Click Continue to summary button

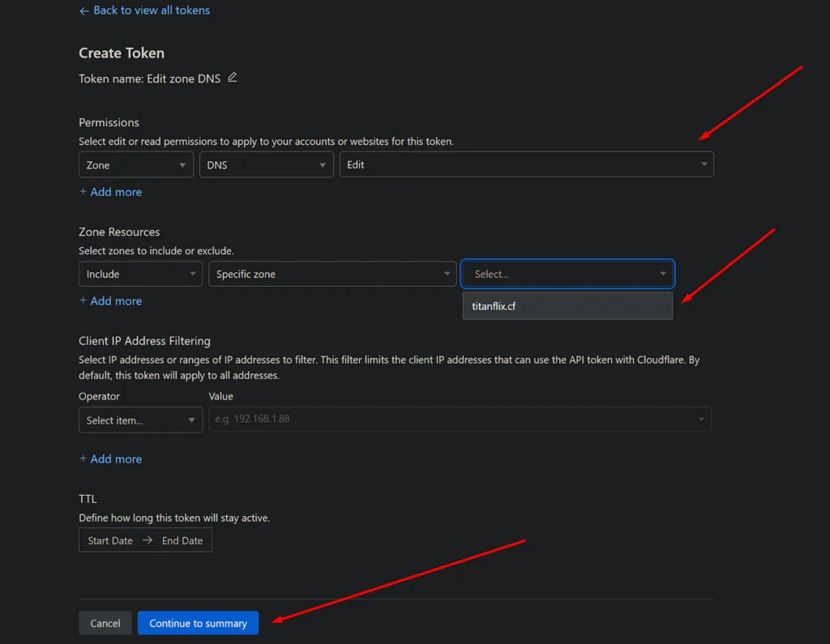tap(198, 623)
